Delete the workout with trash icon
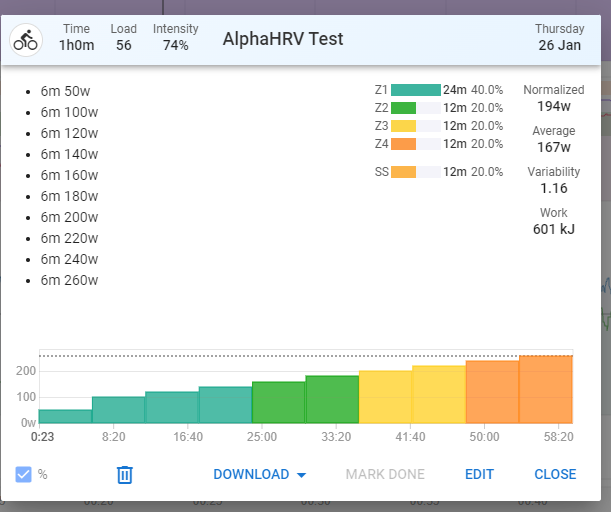 click(x=125, y=475)
